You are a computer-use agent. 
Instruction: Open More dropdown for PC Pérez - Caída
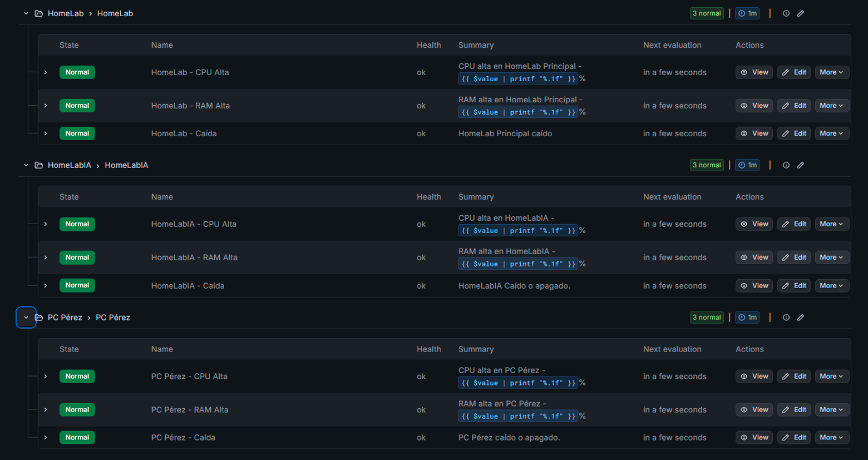point(831,437)
